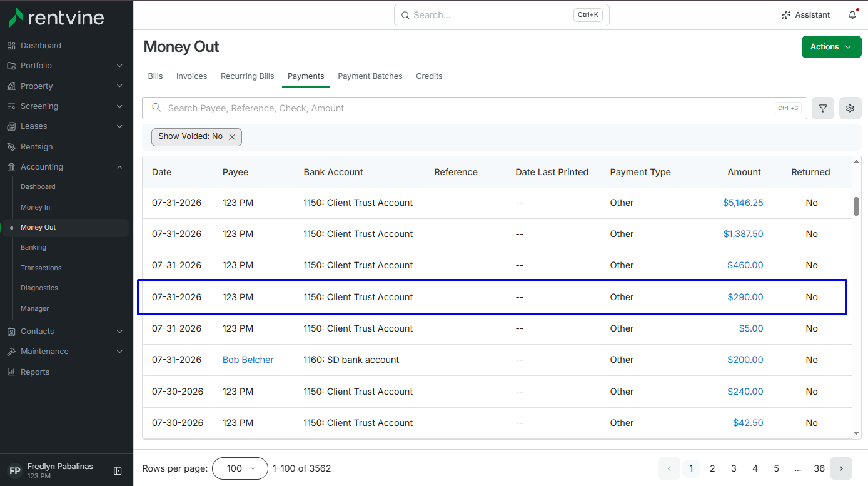
Task: Open the $42.50 payment amount
Action: (x=748, y=423)
